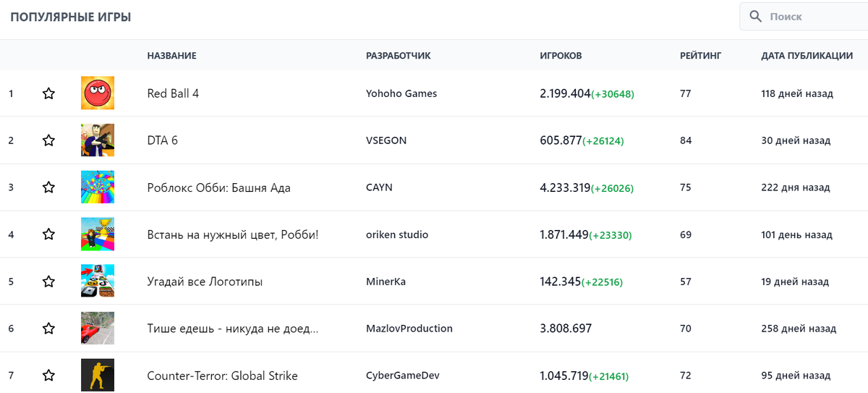Sort by Дата публикации column header

[x=807, y=56]
